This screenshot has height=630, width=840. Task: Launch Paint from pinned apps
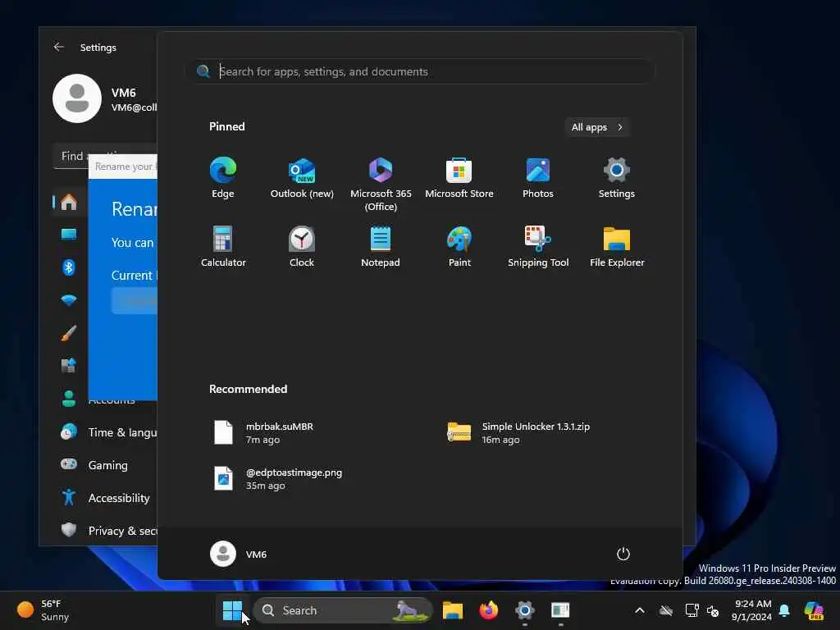pyautogui.click(x=459, y=247)
